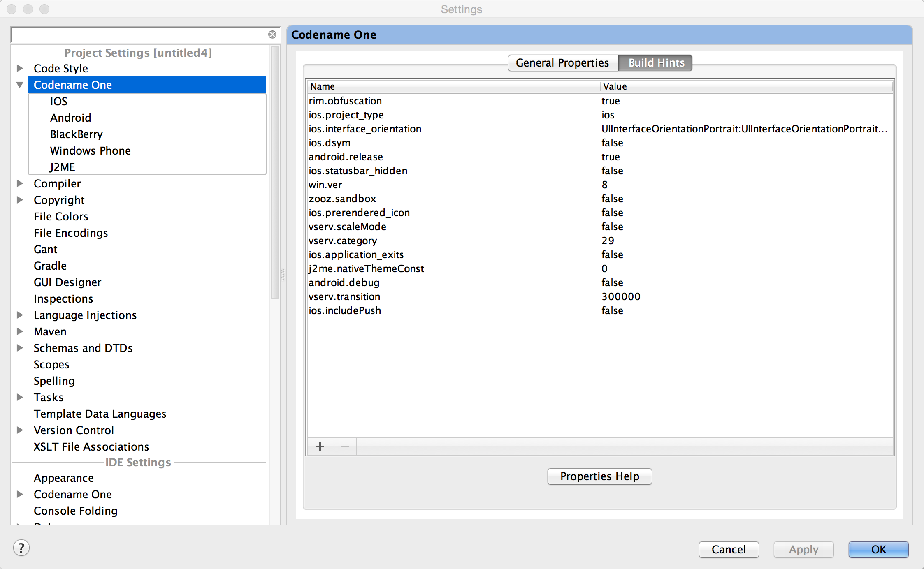Cancel the Settings dialog
The image size is (924, 569).
coord(729,550)
